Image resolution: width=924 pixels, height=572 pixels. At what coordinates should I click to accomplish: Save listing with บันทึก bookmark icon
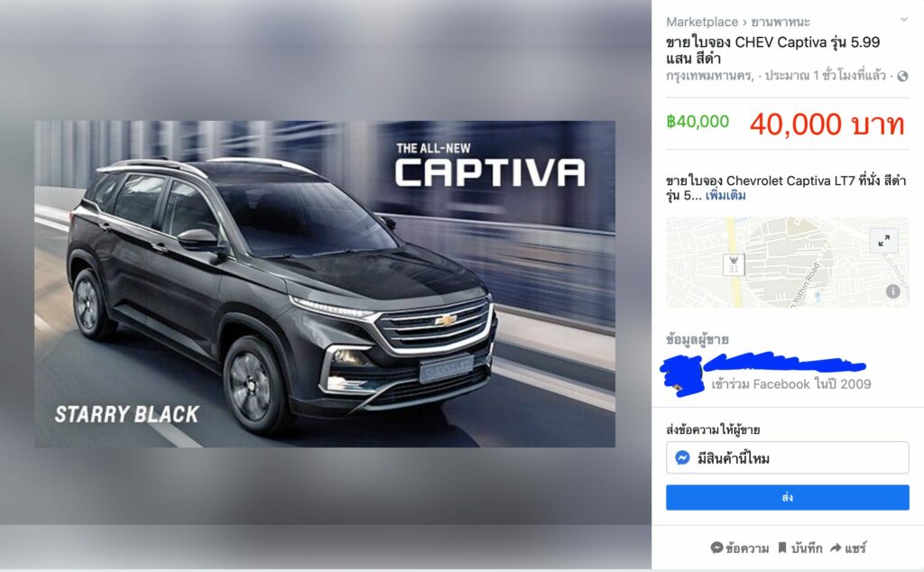pos(799,548)
